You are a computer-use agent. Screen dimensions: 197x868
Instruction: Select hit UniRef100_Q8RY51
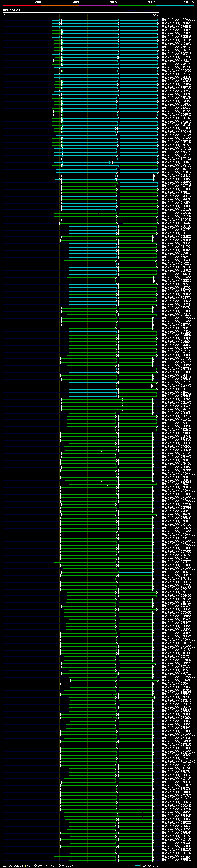[176, 555]
